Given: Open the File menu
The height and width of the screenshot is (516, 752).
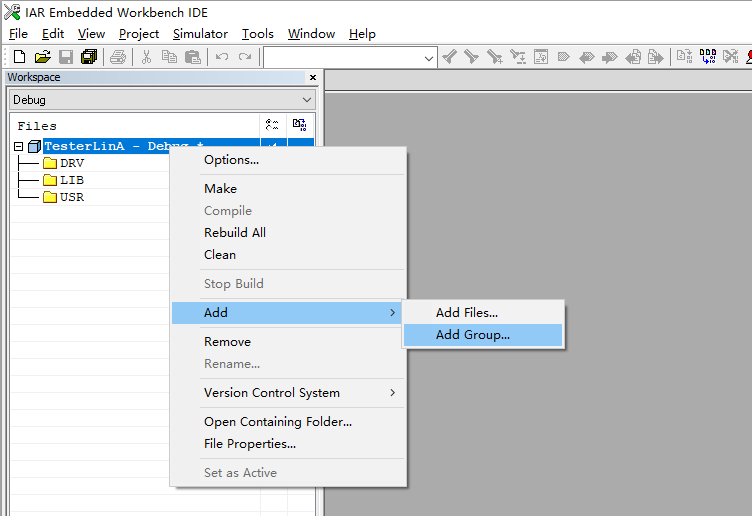Looking at the screenshot, I should pos(18,34).
